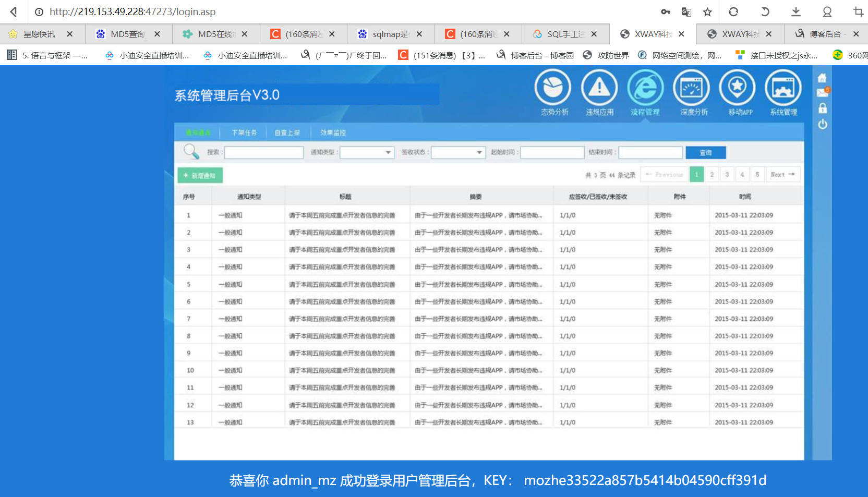Go to page 2 in pagination
Image resolution: width=868 pixels, height=497 pixels.
(x=712, y=175)
